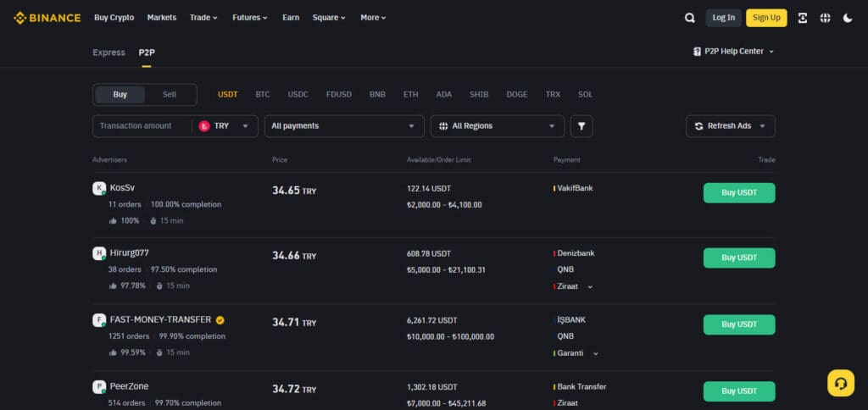Switch to the Sell toggle
Image resolution: width=868 pixels, height=410 pixels.
170,95
